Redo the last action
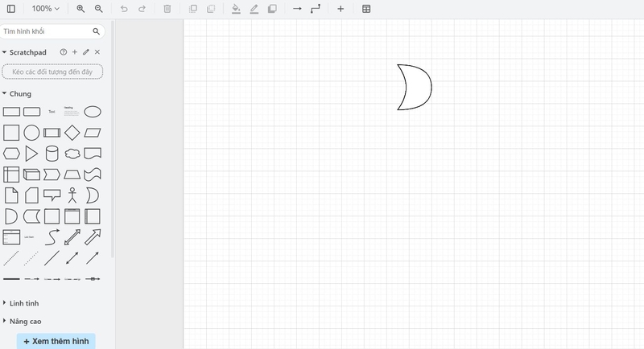The width and height of the screenshot is (644, 349). (142, 9)
